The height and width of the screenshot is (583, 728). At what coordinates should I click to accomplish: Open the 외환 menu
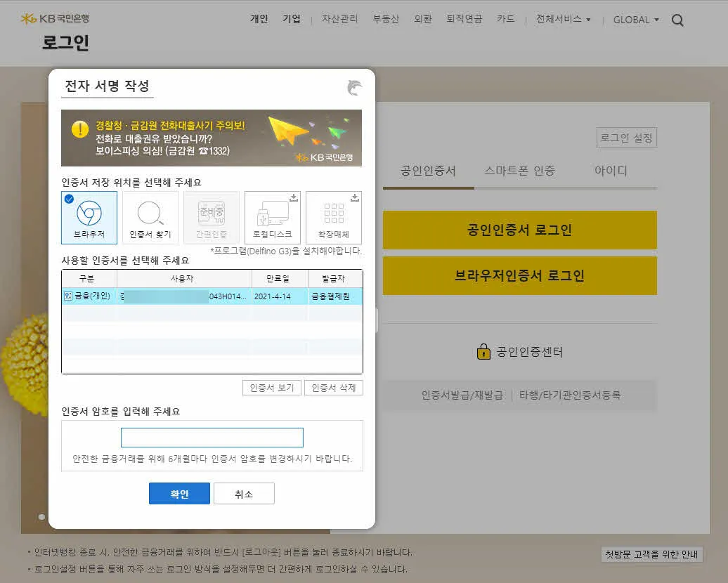pyautogui.click(x=423, y=18)
